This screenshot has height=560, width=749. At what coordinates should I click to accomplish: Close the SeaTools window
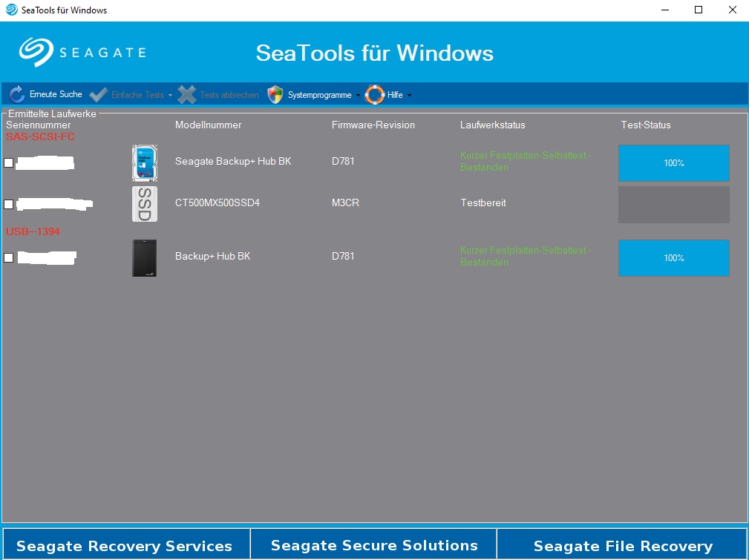[732, 10]
